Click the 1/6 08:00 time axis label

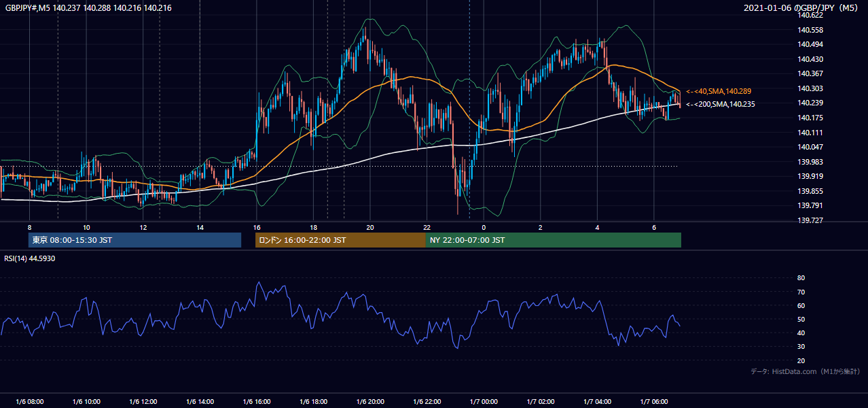click(x=30, y=402)
